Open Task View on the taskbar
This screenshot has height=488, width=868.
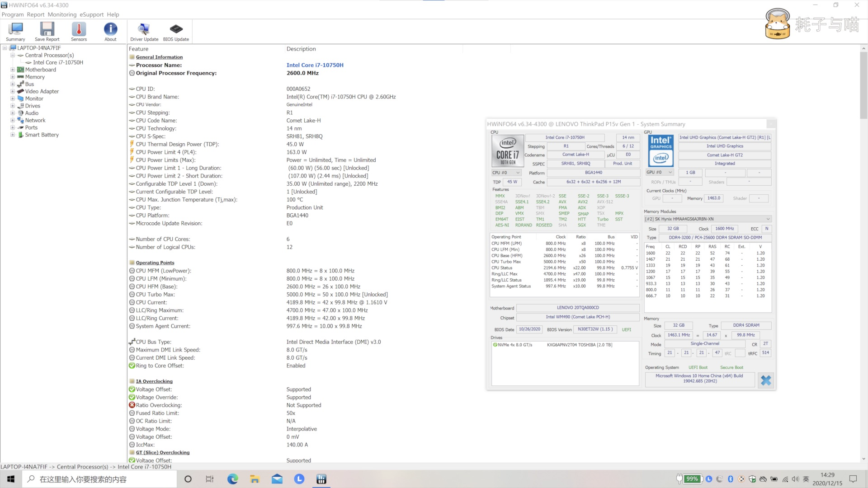[x=210, y=479]
